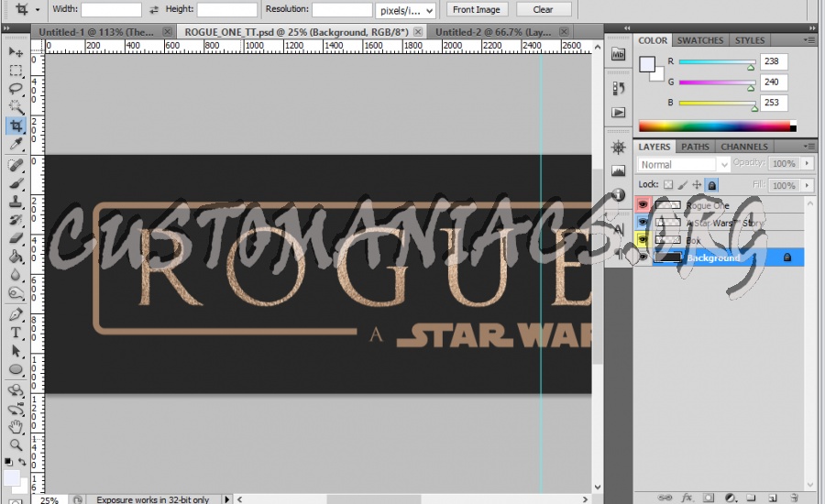Open the Paths tab
Image resolution: width=825 pixels, height=504 pixels.
coord(695,147)
